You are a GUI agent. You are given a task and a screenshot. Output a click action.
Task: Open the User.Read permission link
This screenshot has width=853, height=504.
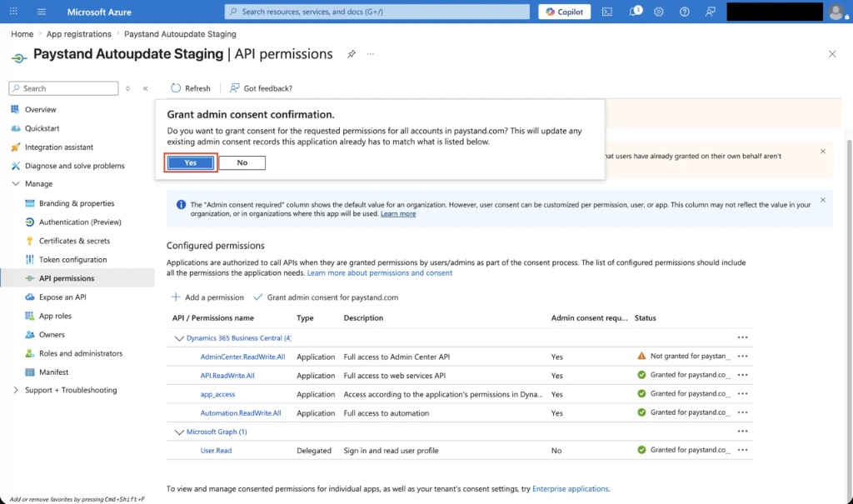tap(216, 451)
